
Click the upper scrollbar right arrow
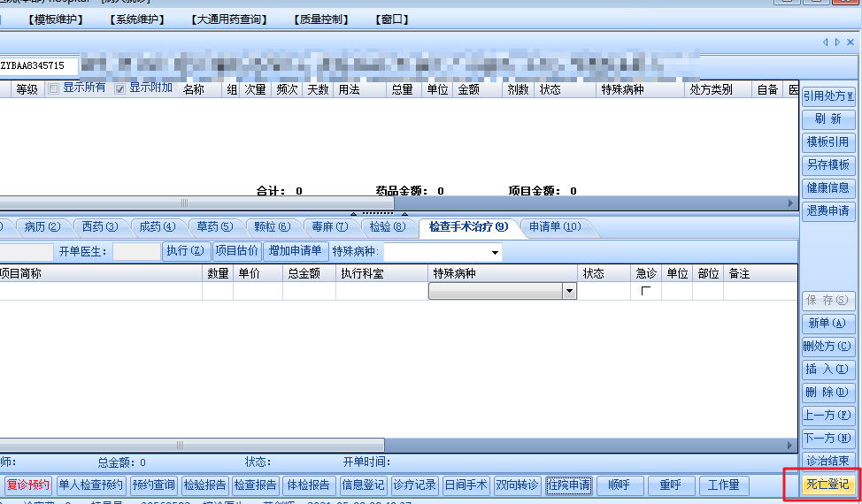[x=790, y=202]
